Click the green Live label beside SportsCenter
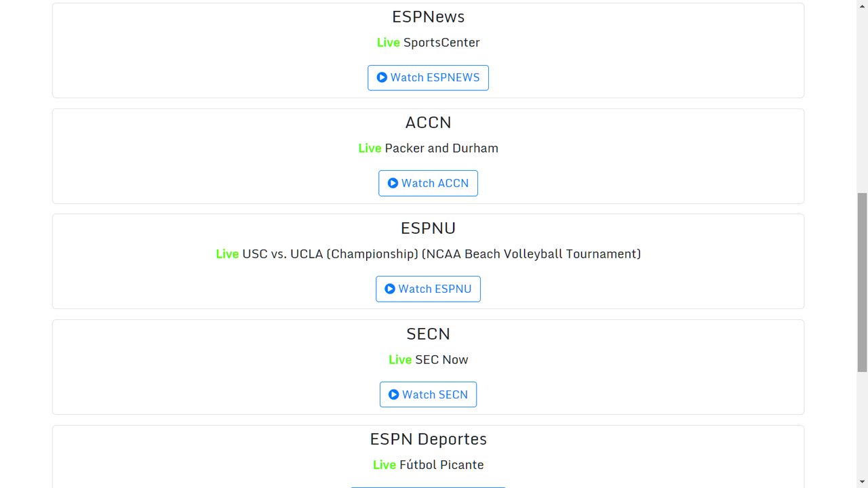Screen dimensions: 868x488 389,43
